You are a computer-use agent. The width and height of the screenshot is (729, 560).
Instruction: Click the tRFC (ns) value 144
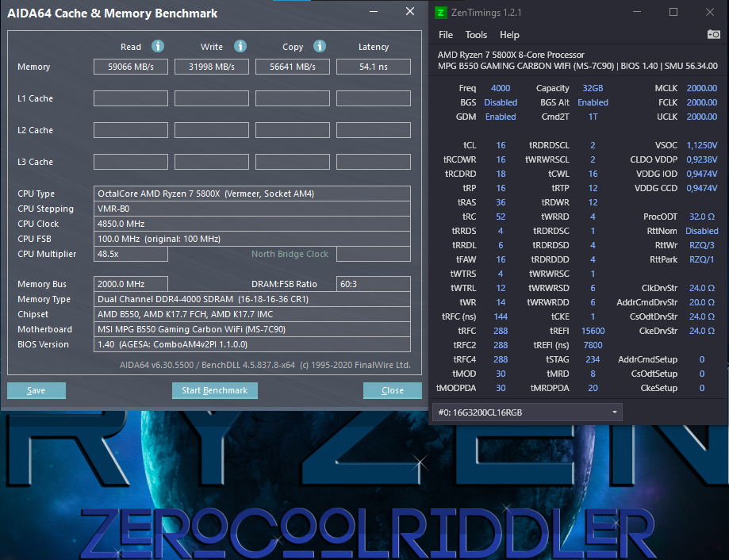(x=501, y=316)
